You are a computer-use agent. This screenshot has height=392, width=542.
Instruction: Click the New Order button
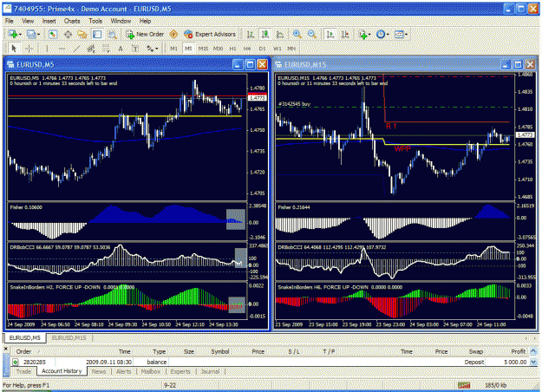pos(145,34)
